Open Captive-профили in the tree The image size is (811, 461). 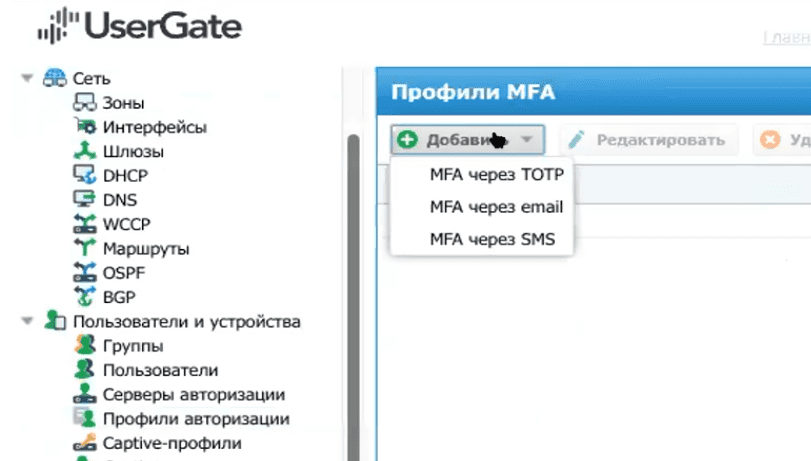tap(171, 443)
